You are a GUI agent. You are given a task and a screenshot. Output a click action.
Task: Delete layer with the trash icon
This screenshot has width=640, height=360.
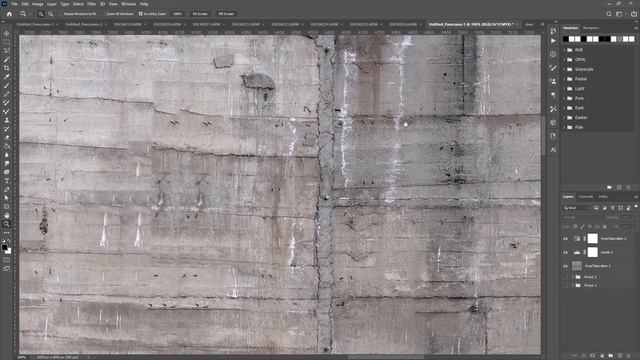point(629,356)
